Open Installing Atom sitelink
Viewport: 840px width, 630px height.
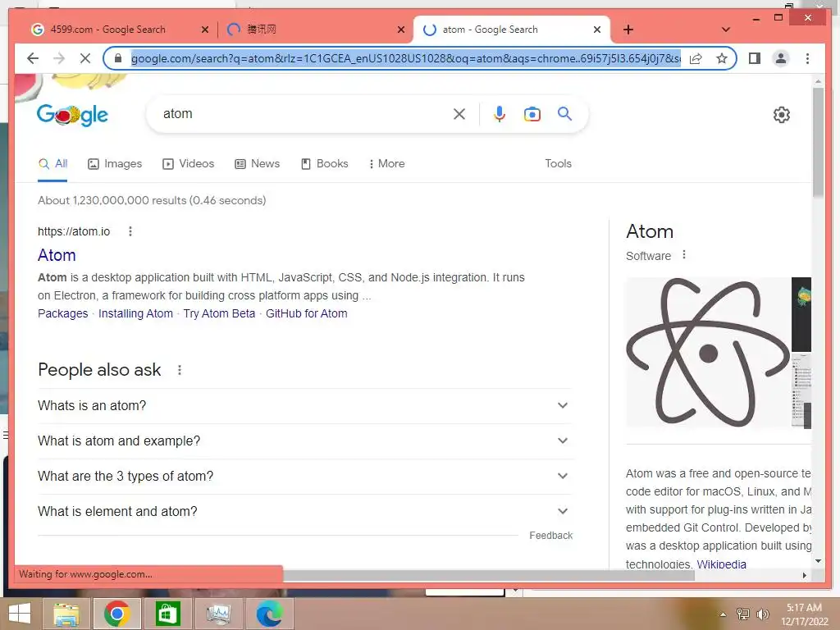tap(135, 313)
